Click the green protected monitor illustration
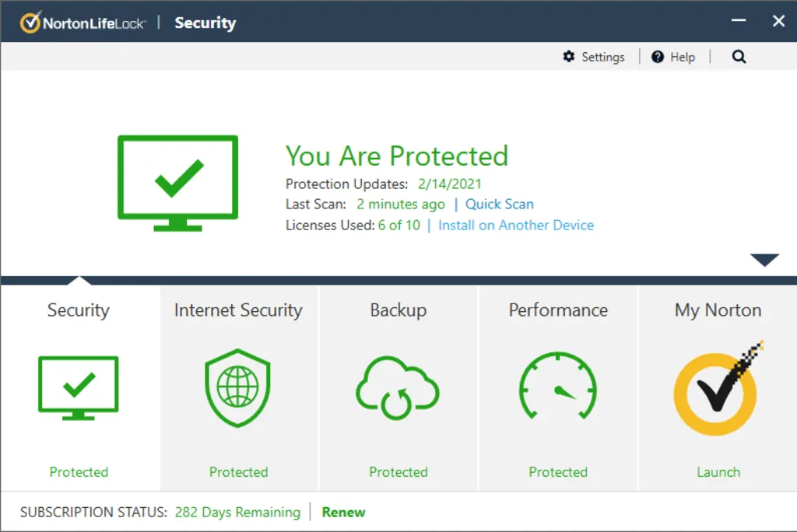 [177, 183]
